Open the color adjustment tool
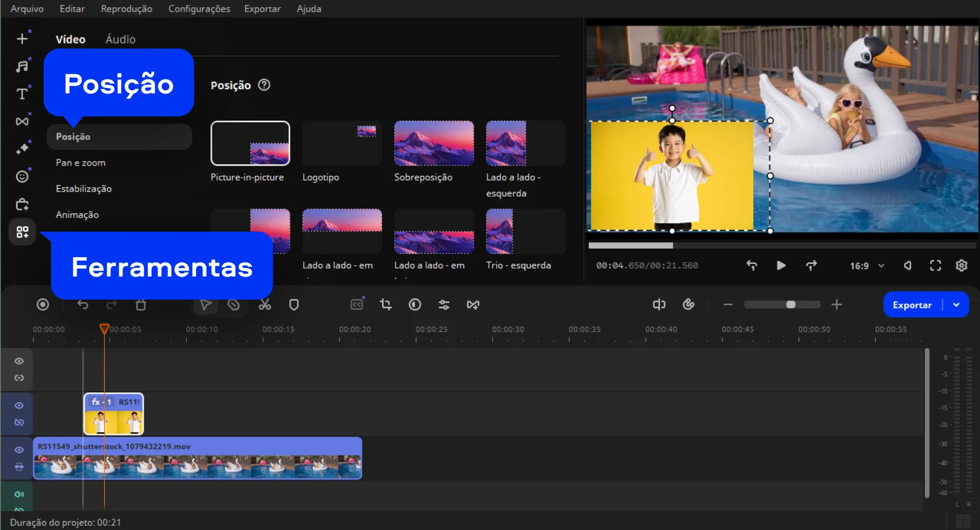Screen dimensions: 980x530 415,305
